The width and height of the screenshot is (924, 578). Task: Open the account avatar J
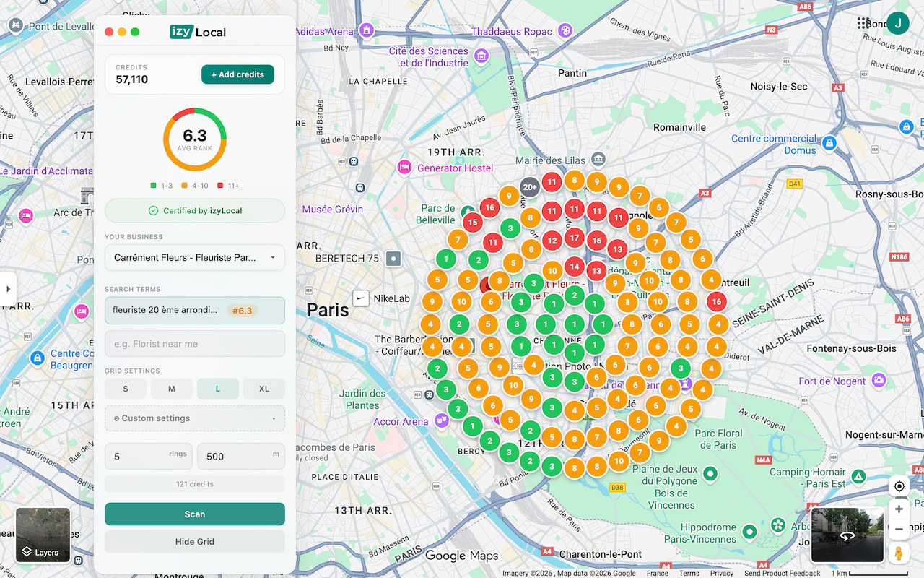tap(898, 24)
